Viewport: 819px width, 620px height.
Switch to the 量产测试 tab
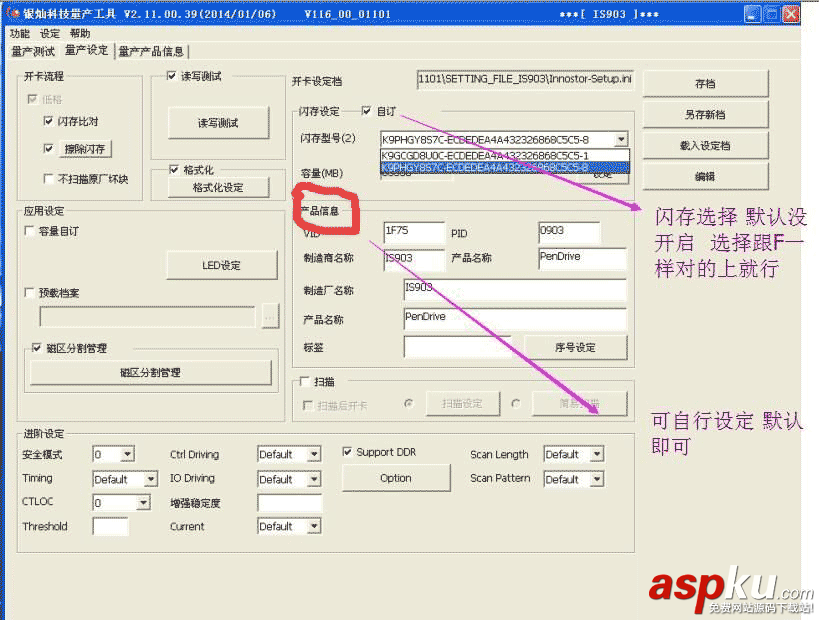(33, 51)
